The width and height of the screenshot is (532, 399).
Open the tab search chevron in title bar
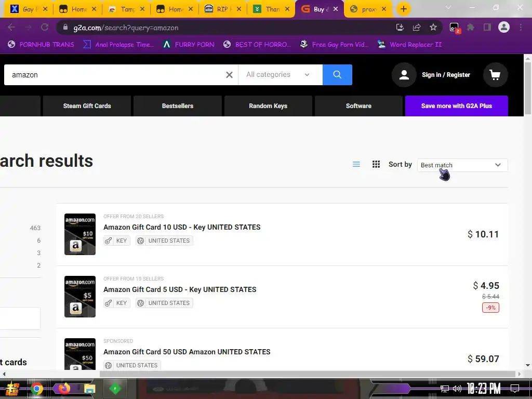[448, 7]
